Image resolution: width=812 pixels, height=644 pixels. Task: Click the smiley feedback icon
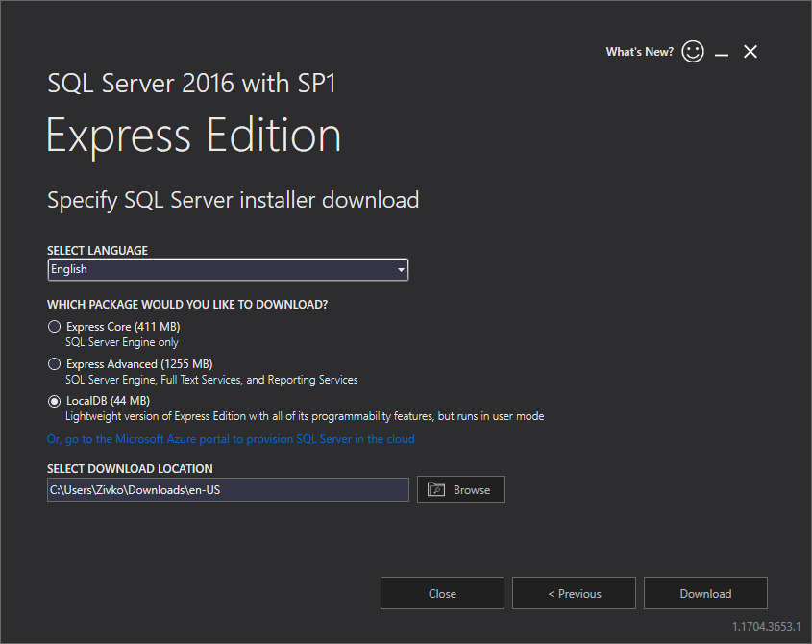coord(693,52)
